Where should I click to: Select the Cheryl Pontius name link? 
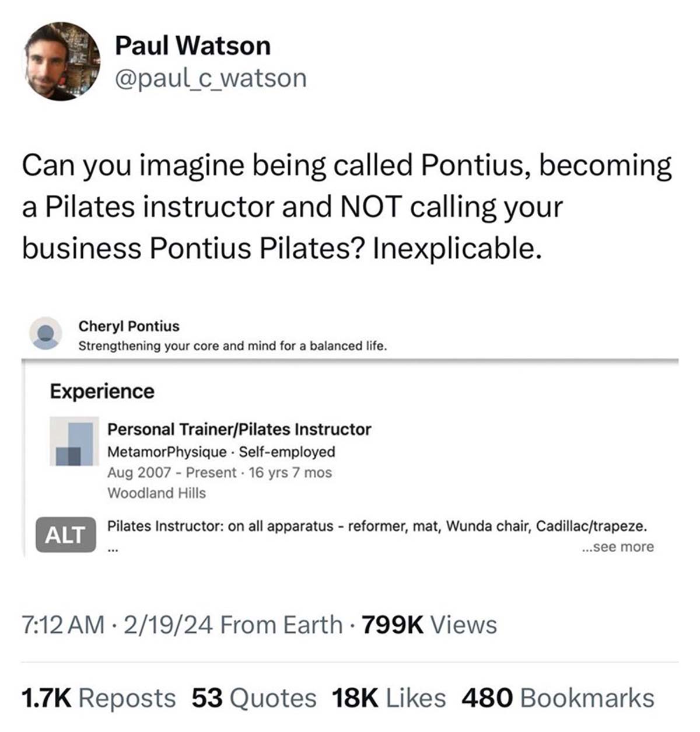click(x=129, y=326)
